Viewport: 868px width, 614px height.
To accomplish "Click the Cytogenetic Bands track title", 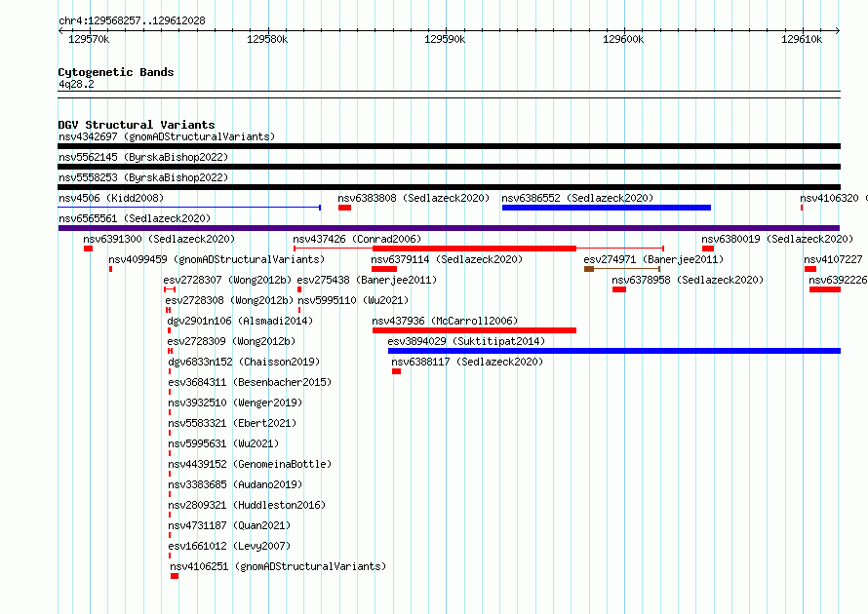I will [x=116, y=72].
